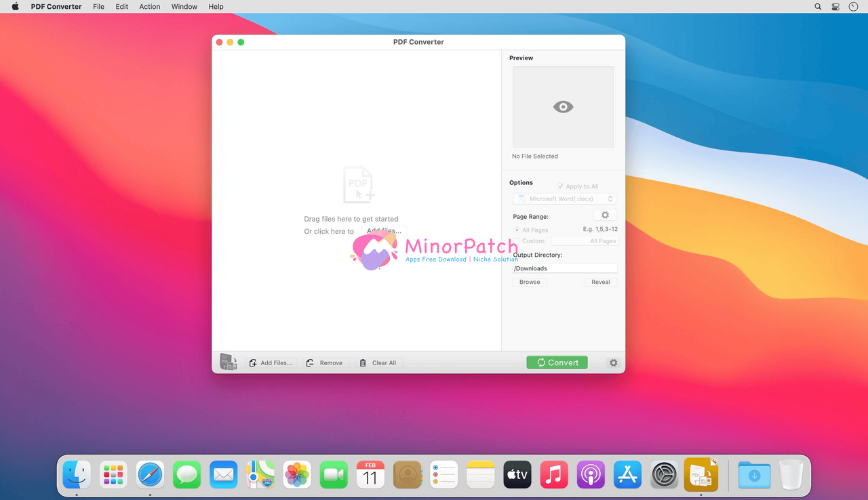This screenshot has width=868, height=500.
Task: Open the PDF Converter icon in the Dock
Action: [701, 474]
